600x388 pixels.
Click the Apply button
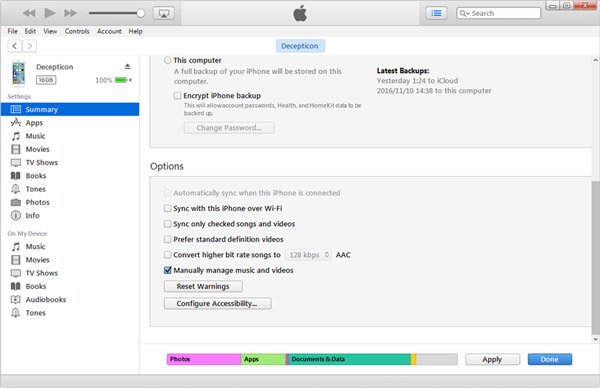[492, 359]
